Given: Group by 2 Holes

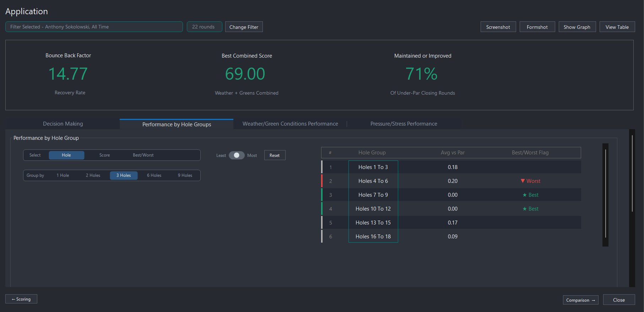Looking at the screenshot, I should click(93, 175).
